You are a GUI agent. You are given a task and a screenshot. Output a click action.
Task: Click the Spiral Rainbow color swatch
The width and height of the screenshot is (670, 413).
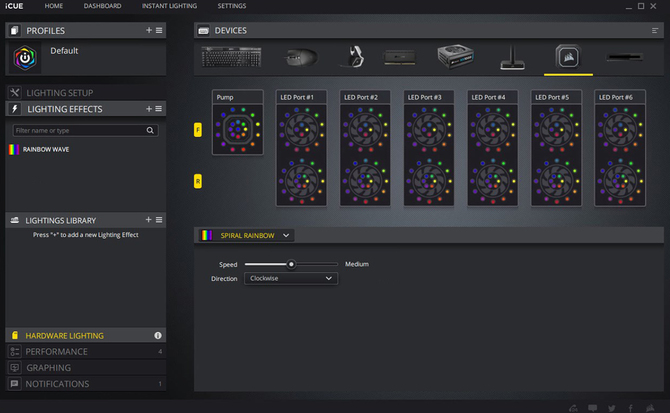[207, 235]
